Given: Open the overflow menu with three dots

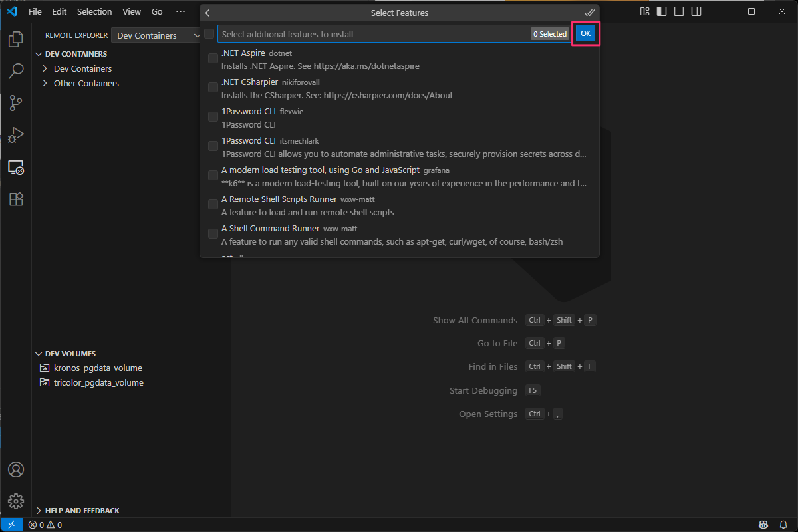Looking at the screenshot, I should pos(180,11).
